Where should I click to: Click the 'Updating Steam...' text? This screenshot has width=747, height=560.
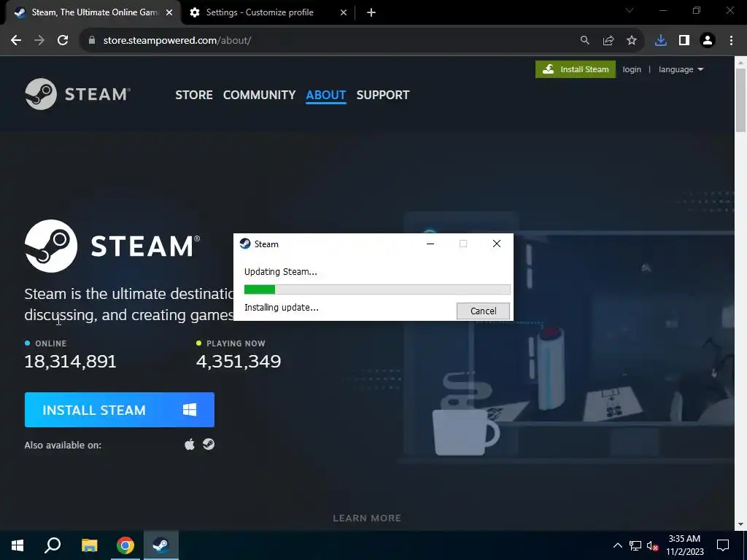click(x=281, y=272)
